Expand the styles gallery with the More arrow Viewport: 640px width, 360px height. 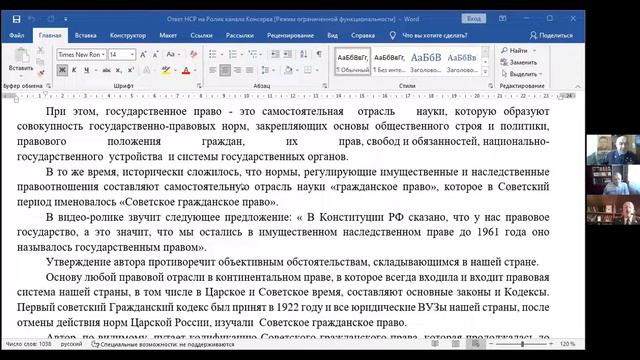tap(485, 71)
